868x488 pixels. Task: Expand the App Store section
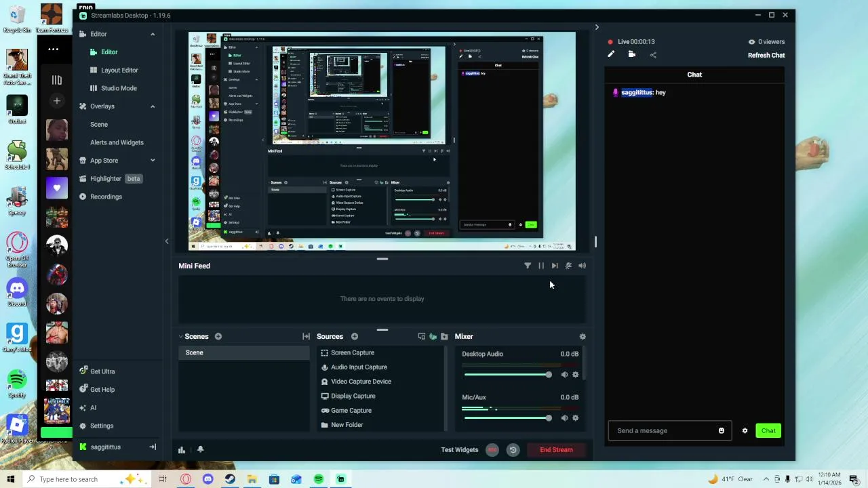153,161
